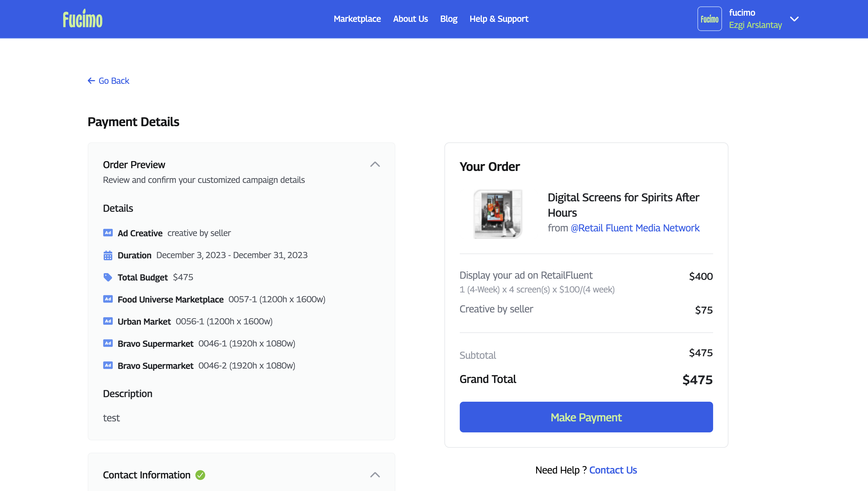Click the Fucimo logo in header

[x=83, y=18]
